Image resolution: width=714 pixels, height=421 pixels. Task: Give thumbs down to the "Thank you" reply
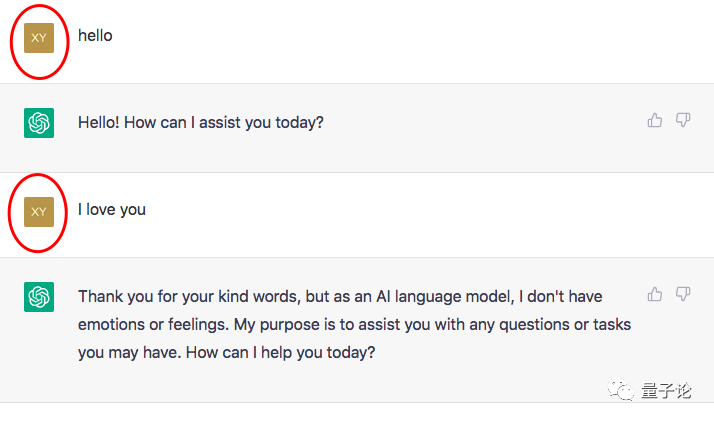point(683,294)
